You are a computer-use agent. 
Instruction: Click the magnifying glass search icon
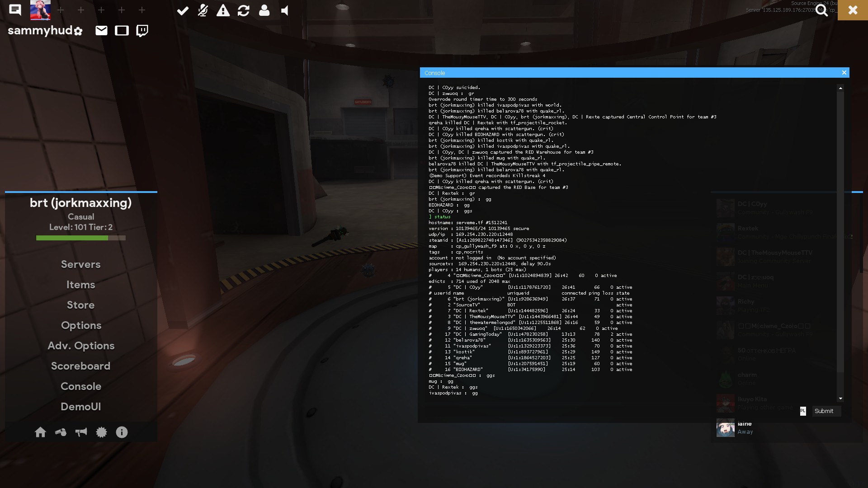point(821,10)
